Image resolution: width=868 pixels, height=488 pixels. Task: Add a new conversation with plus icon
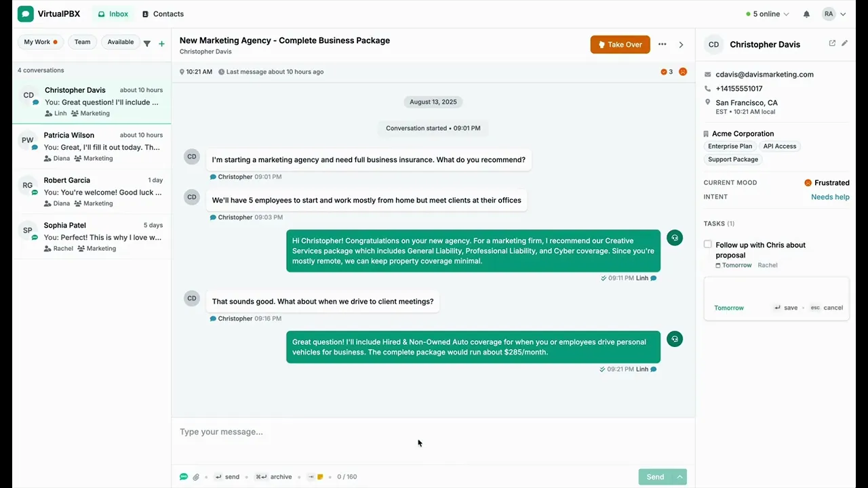coord(161,43)
